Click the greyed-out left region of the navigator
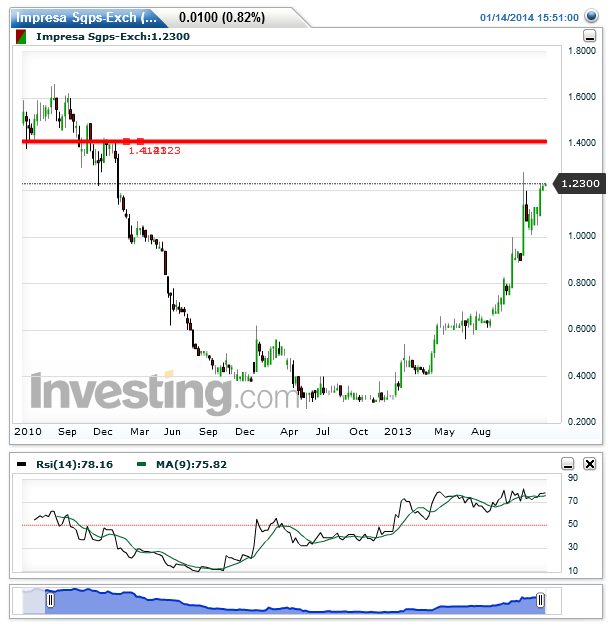This screenshot has height=627, width=613. pos(34,601)
